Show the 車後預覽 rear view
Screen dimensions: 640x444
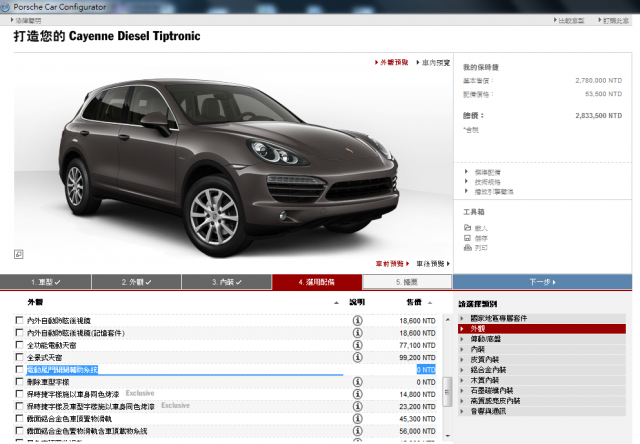(433, 264)
